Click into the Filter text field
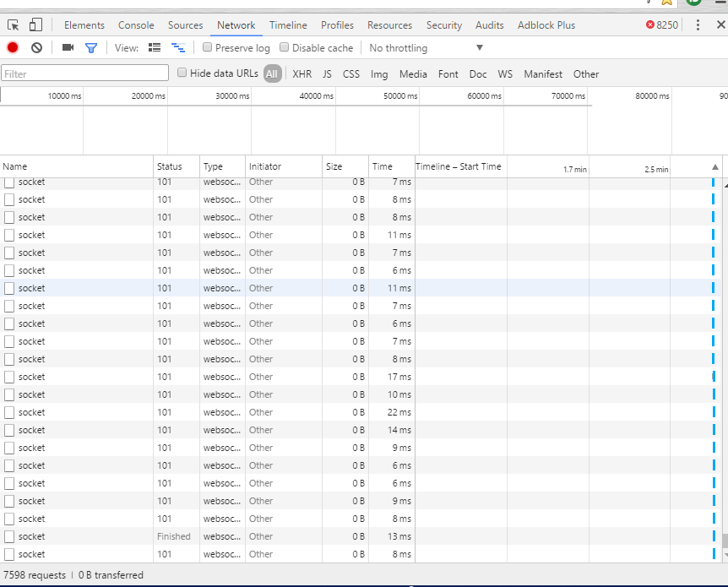728x587 pixels. (84, 74)
